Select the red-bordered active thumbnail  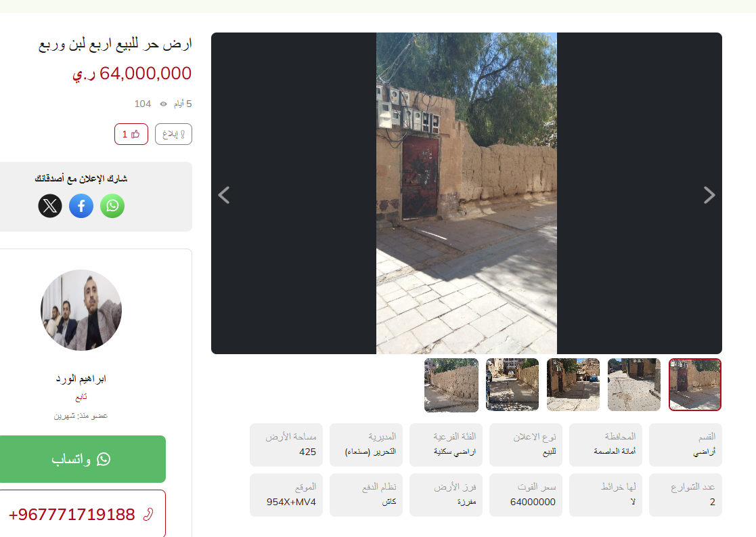(x=695, y=385)
